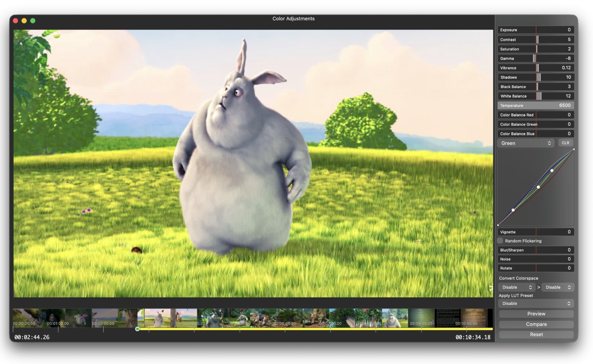
Task: Enable the Random Flickering checkbox
Action: pyautogui.click(x=500, y=241)
